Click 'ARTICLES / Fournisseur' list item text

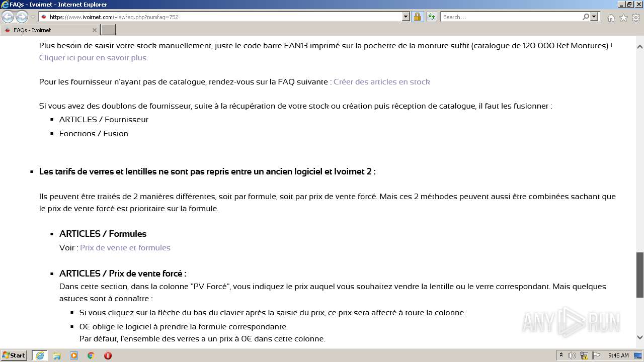pyautogui.click(x=104, y=119)
